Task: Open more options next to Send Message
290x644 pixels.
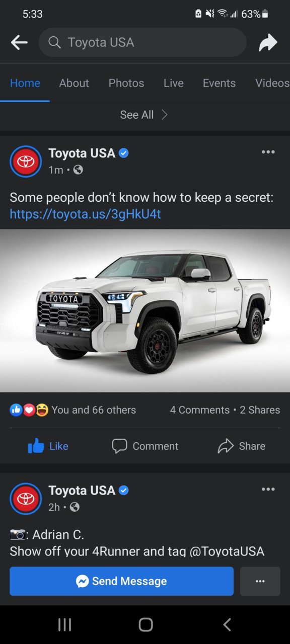Action: tap(260, 581)
